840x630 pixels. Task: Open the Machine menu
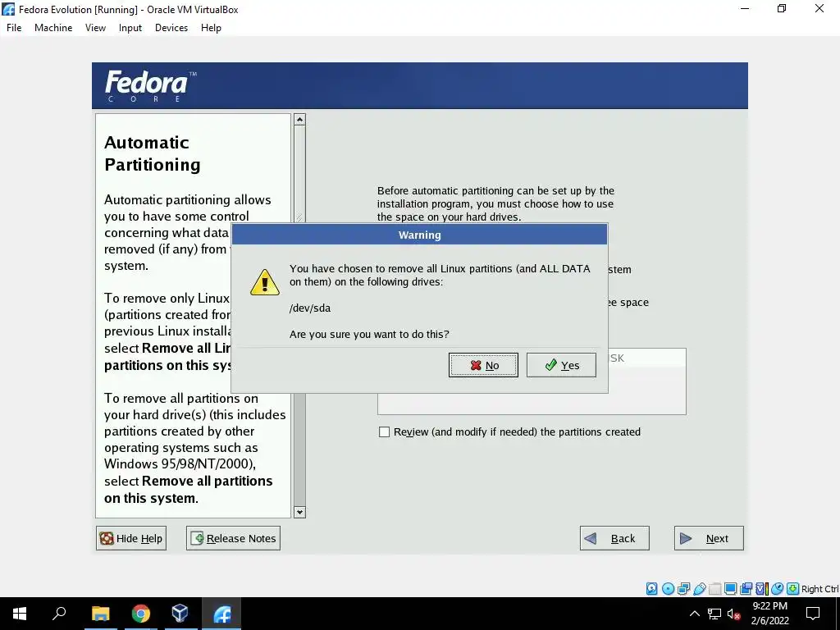click(x=53, y=28)
